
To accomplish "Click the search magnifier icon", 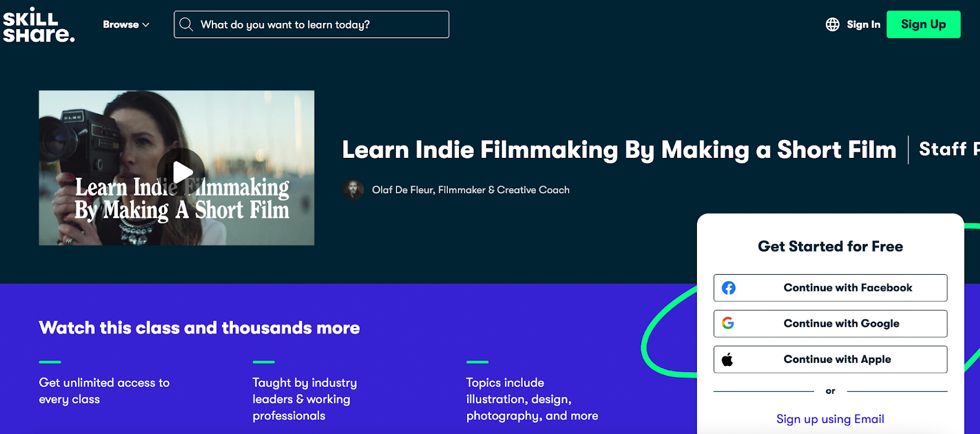I will coord(186,25).
